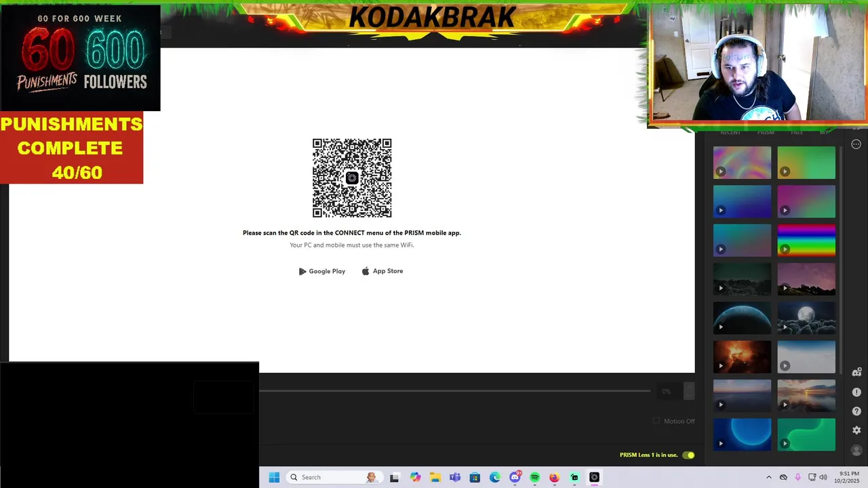The width and height of the screenshot is (868, 488).
Task: Select the yellow-green gradient background
Action: point(806,163)
